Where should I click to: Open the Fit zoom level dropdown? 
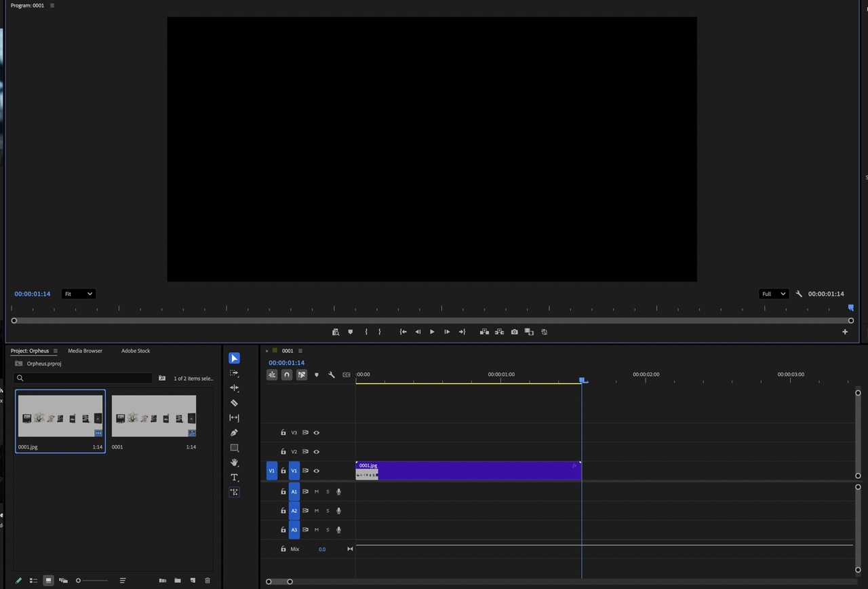[78, 294]
